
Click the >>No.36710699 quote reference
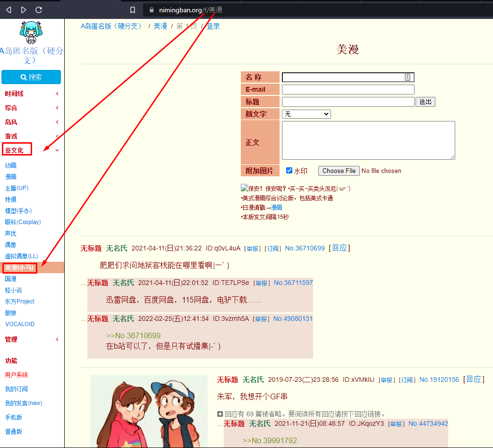click(133, 336)
